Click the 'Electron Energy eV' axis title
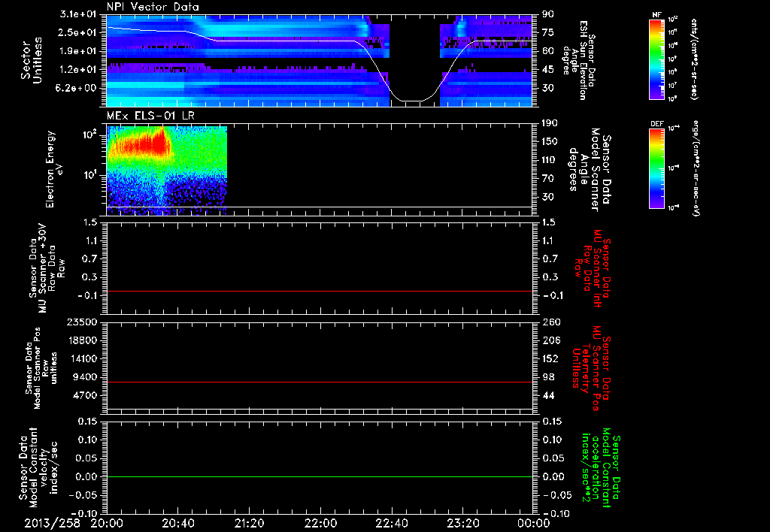The image size is (770, 532). point(53,169)
